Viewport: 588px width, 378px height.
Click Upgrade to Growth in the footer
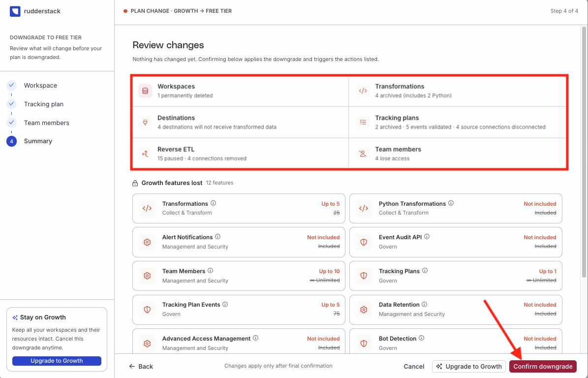(469, 366)
